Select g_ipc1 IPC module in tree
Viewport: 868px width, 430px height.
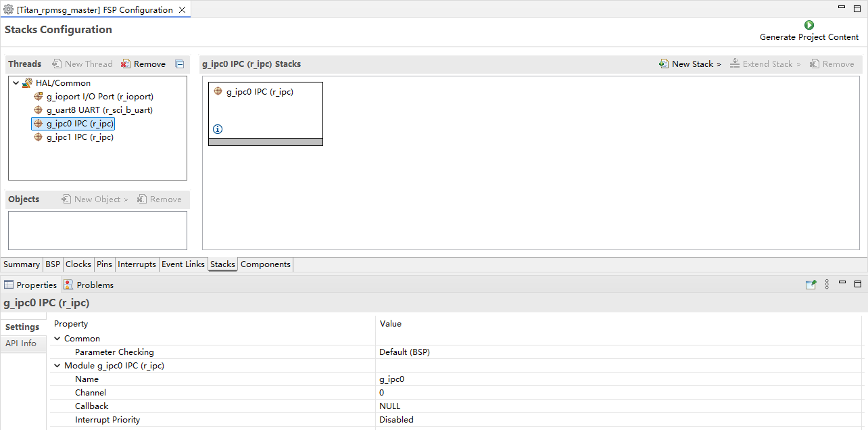point(79,137)
